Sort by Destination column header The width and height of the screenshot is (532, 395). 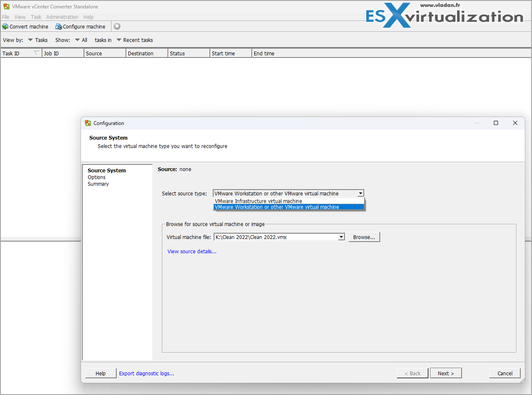pos(147,53)
